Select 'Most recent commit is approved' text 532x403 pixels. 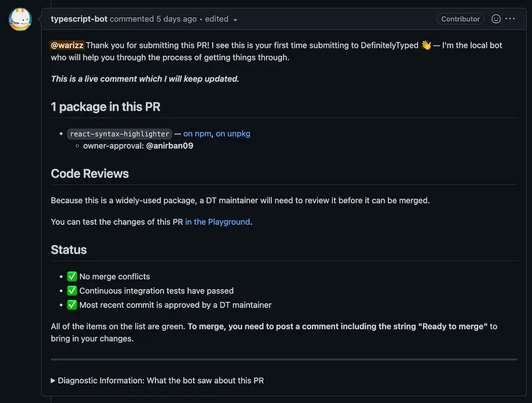tap(176, 305)
